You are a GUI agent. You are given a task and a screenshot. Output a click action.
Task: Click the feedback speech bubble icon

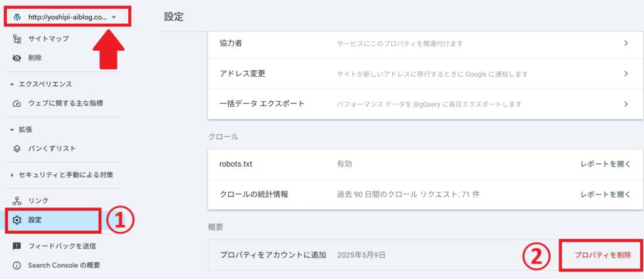click(x=17, y=246)
